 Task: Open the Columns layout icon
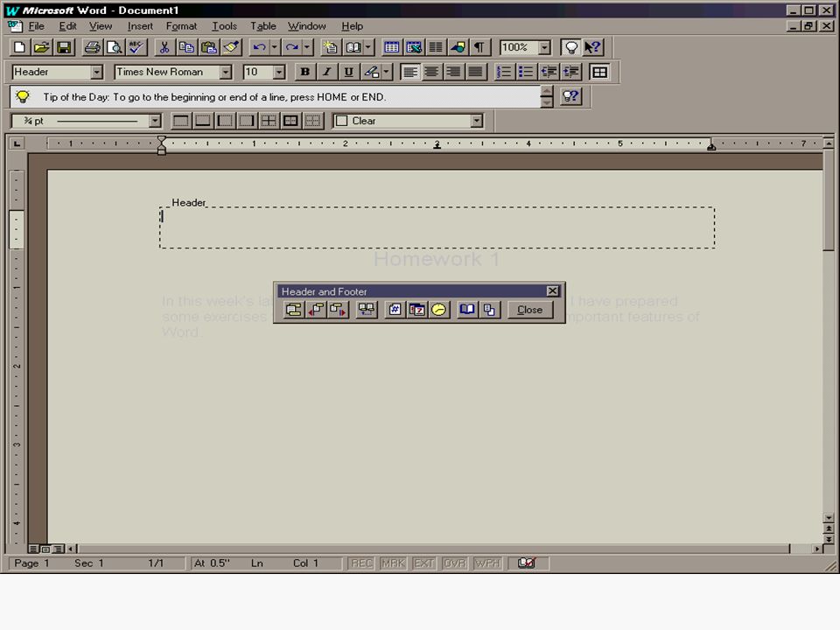[436, 47]
